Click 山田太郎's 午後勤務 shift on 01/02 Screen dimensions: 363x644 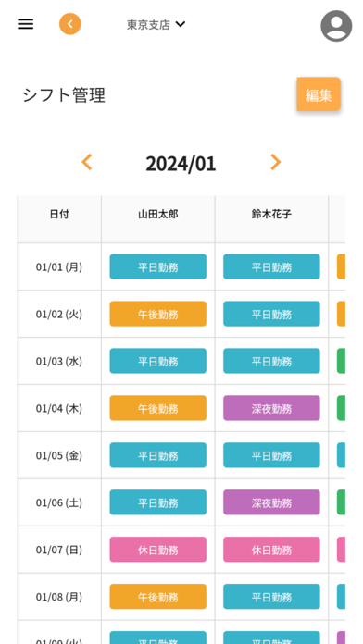tap(157, 314)
